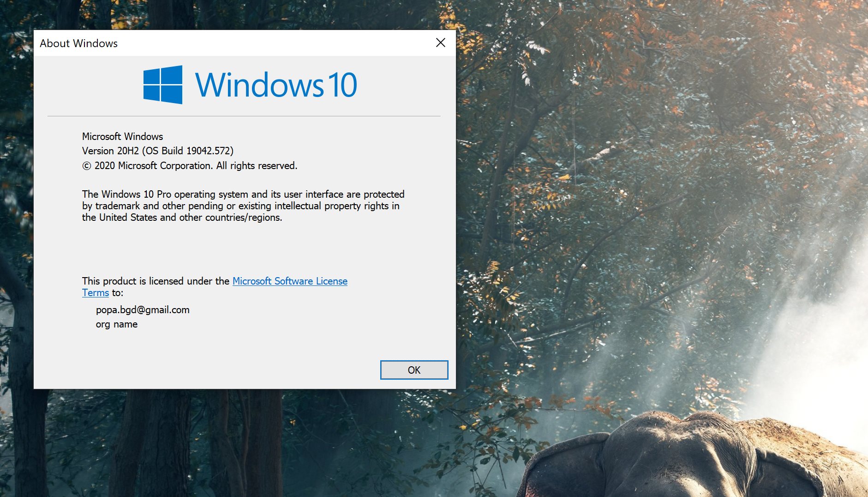Click the 2020 Microsoft Corporation copyright line
The width and height of the screenshot is (868, 497).
[x=190, y=165]
